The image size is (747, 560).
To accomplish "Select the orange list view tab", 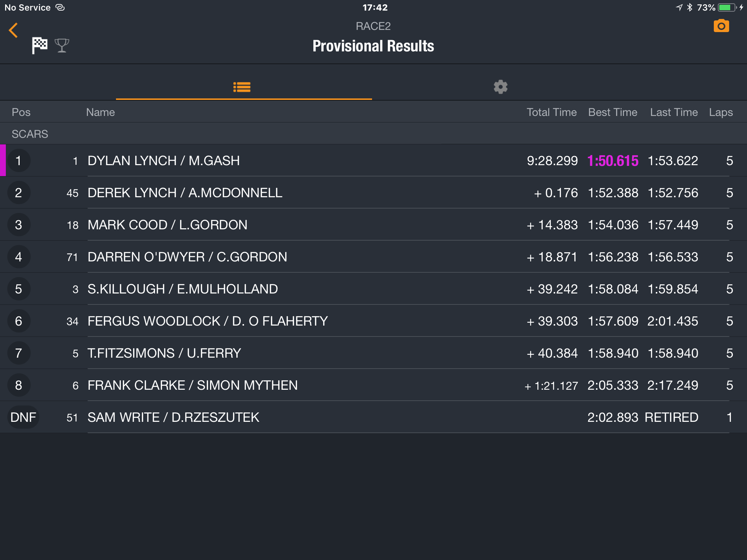I will click(242, 87).
